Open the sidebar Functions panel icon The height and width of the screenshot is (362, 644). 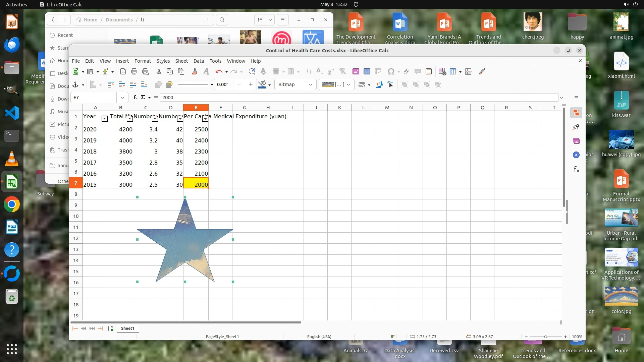[576, 169]
